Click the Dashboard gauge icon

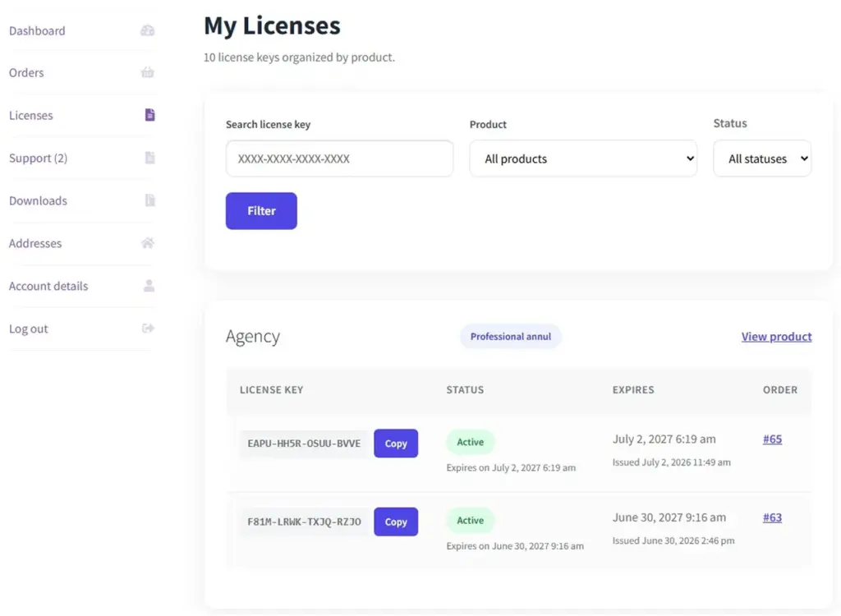[148, 30]
